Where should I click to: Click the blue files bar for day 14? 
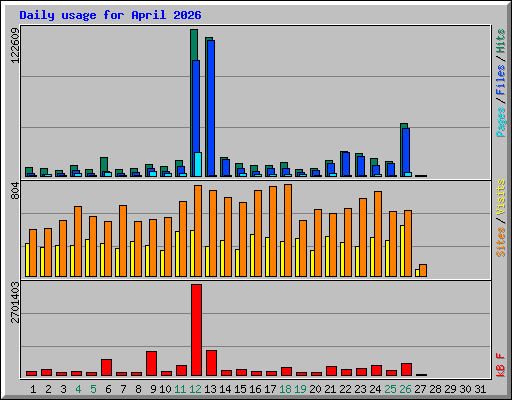tap(226, 168)
